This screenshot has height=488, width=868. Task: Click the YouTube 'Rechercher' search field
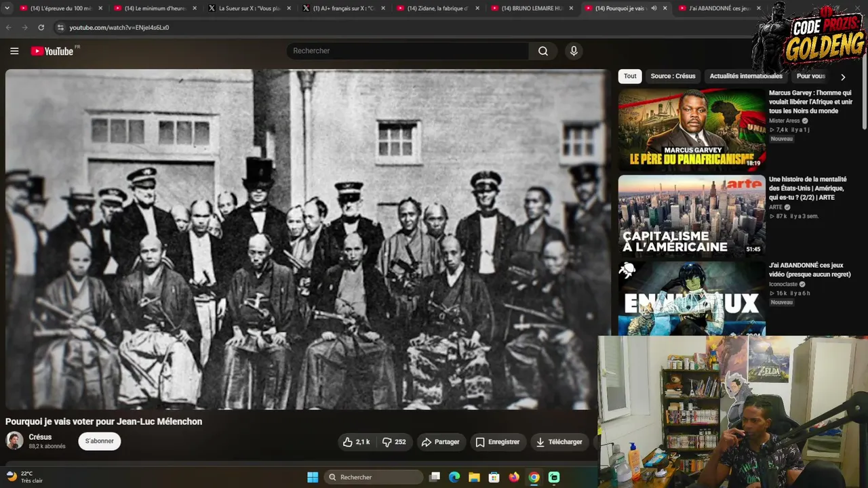tap(408, 51)
